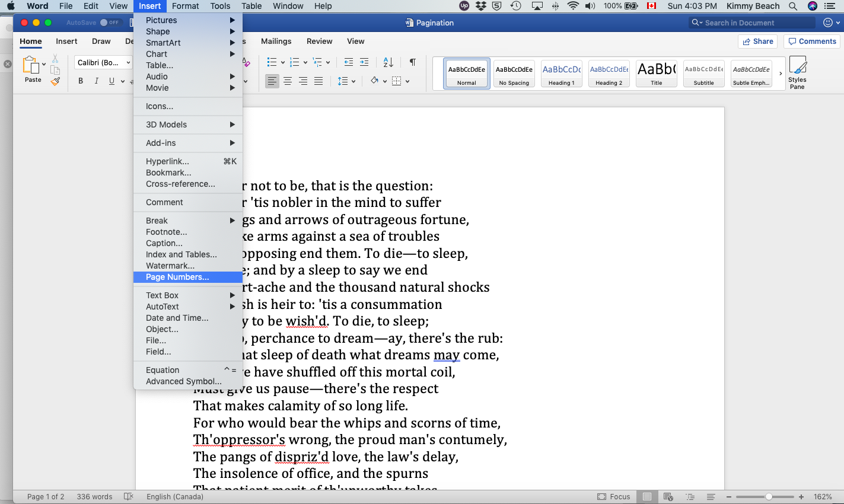Screen dimensions: 844x504
Task: Open Spotlight search in the menu bar
Action: pos(793,6)
